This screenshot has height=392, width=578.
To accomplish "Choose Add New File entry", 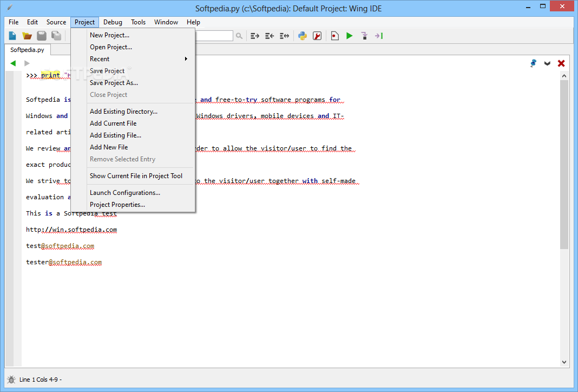I will (133, 147).
